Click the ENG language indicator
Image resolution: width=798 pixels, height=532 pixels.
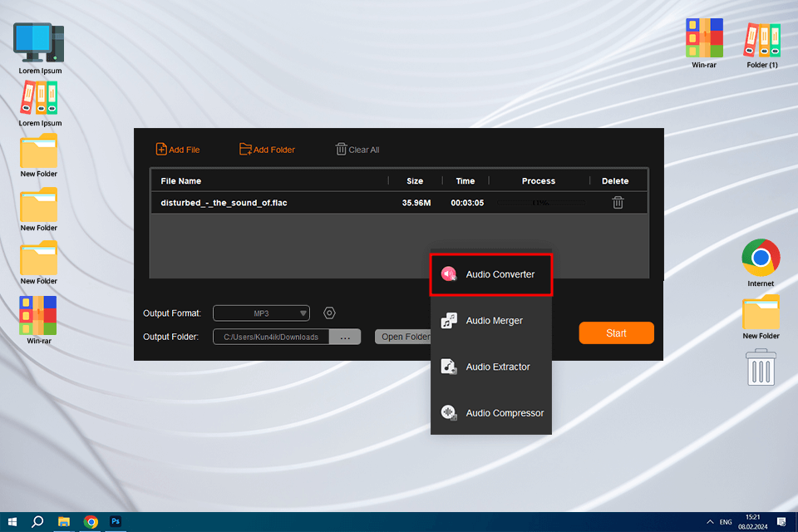[x=726, y=522]
